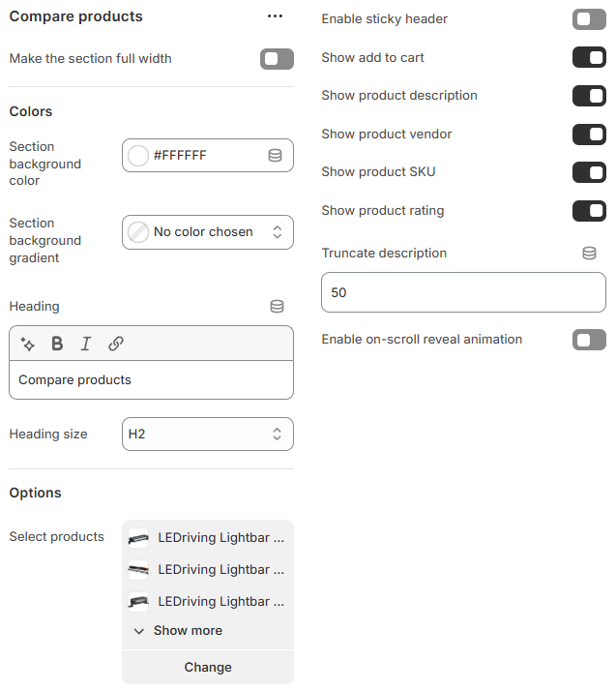Click the Select products label
The width and height of the screenshot is (616, 691).
point(57,537)
